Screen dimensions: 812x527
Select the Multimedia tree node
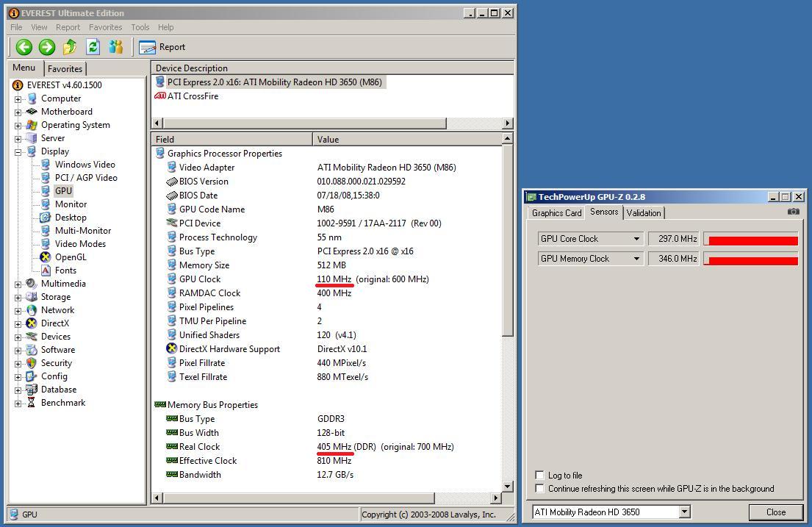point(63,284)
